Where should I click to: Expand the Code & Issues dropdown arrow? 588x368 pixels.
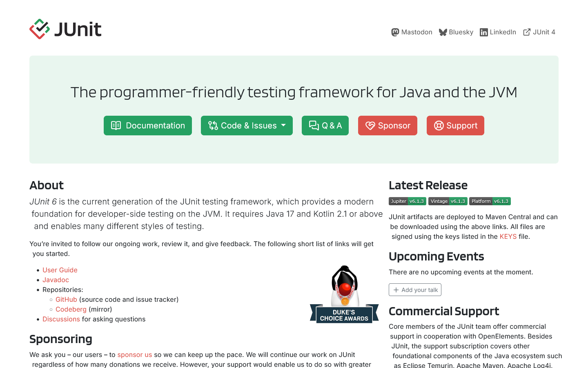[283, 125]
